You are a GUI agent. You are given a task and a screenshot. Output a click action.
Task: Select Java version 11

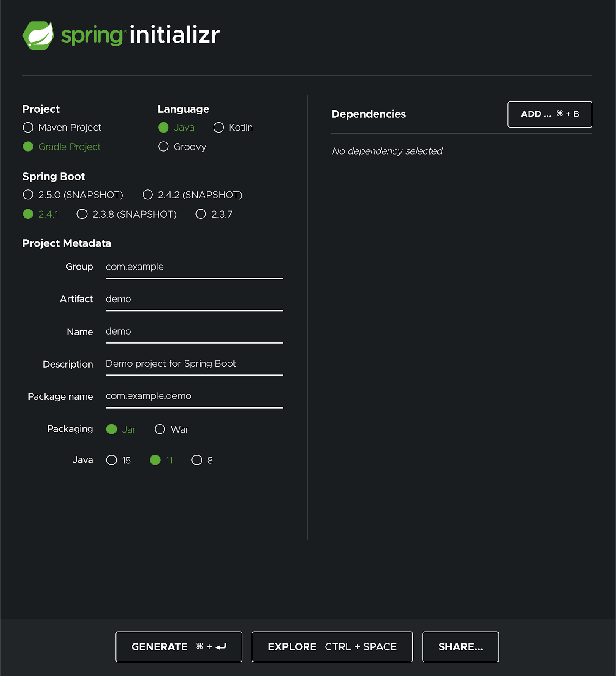tap(155, 460)
